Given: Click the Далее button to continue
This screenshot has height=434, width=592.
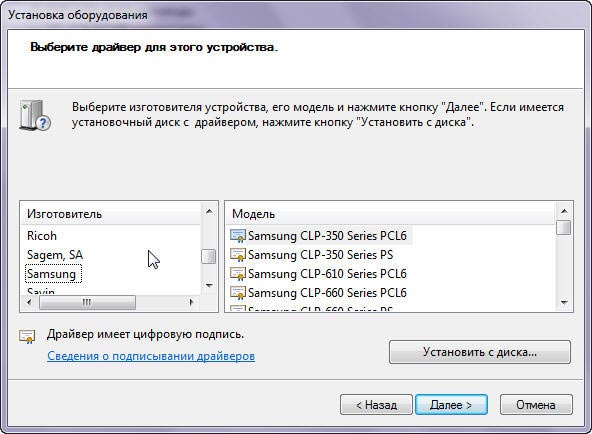Looking at the screenshot, I should click(x=451, y=405).
